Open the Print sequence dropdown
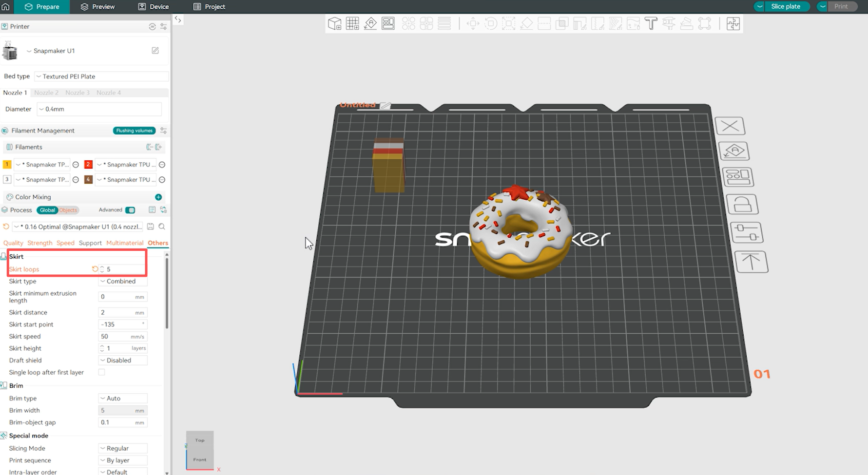This screenshot has width=868, height=475. pyautogui.click(x=123, y=460)
